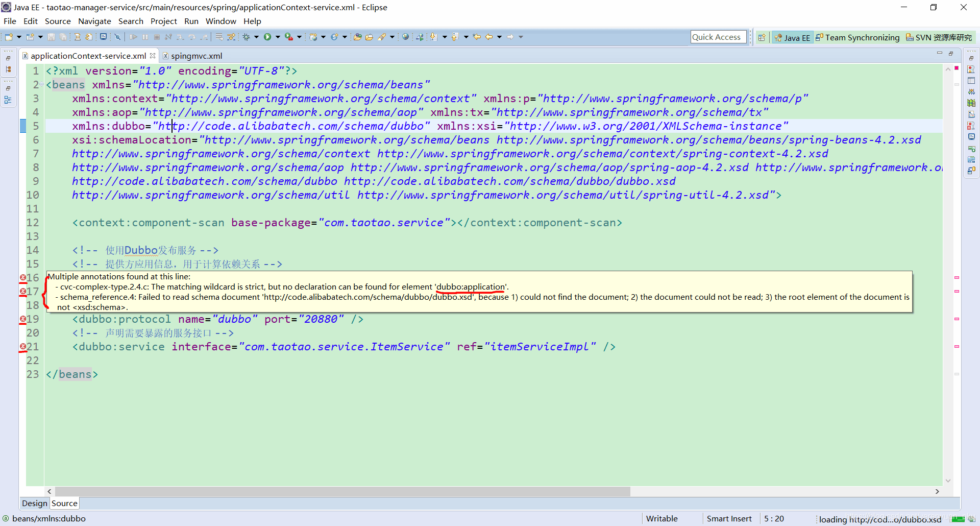Click the Forward navigation arrow
The width and height of the screenshot is (980, 526).
(x=510, y=37)
